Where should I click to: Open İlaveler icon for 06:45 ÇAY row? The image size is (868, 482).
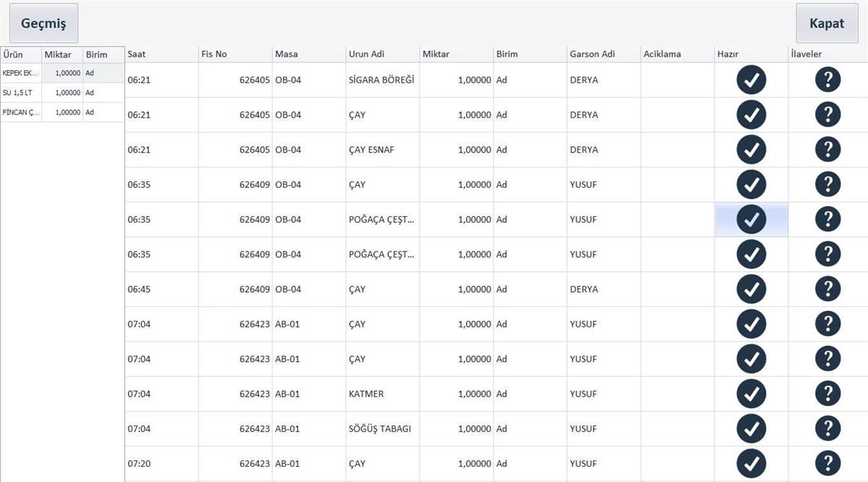pos(827,289)
